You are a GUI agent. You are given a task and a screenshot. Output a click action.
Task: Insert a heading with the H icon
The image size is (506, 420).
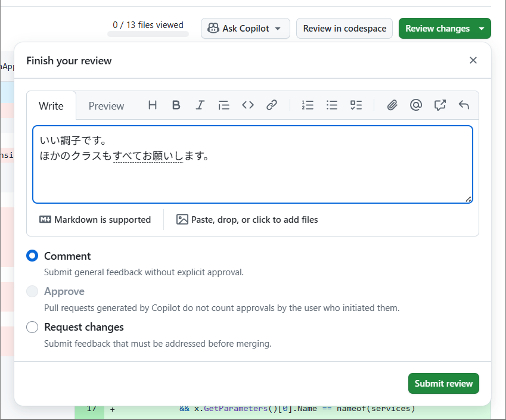pos(153,105)
